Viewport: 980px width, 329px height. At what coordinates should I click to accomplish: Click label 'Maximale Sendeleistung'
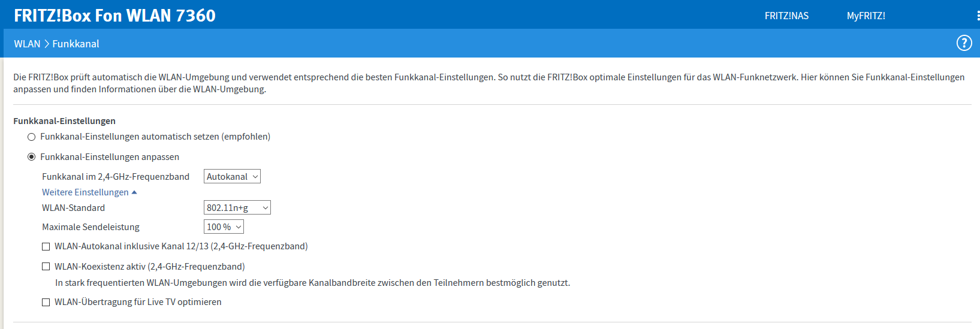pos(91,227)
